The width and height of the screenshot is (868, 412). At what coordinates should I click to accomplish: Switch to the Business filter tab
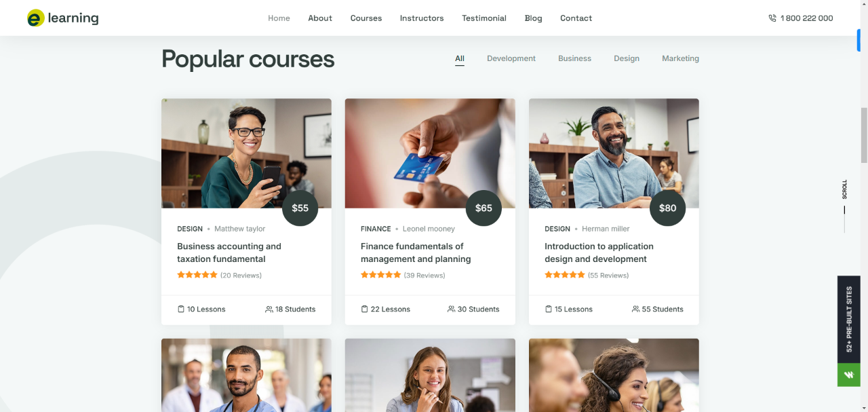coord(574,58)
